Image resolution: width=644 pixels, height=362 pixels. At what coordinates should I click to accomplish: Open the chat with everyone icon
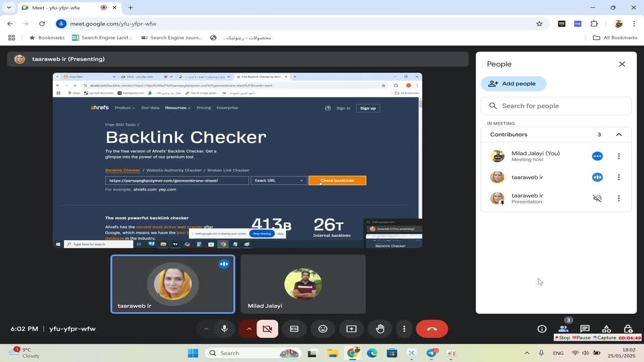click(585, 329)
